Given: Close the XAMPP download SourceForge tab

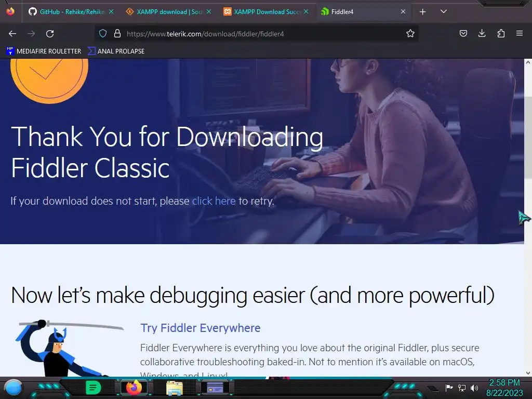Looking at the screenshot, I should coord(209,11).
